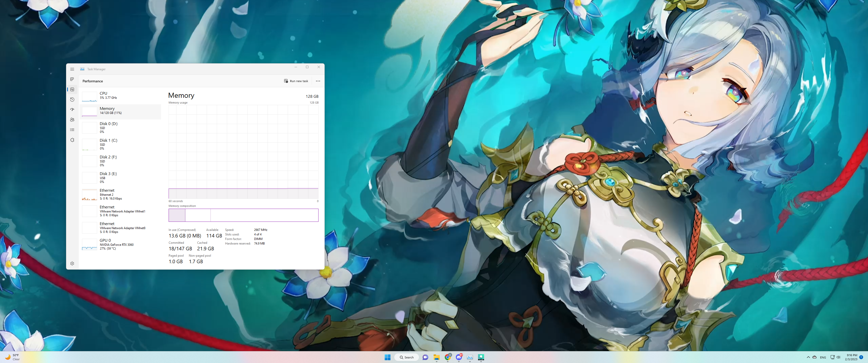
Task: Click the Memory composition bar
Action: pyautogui.click(x=243, y=215)
